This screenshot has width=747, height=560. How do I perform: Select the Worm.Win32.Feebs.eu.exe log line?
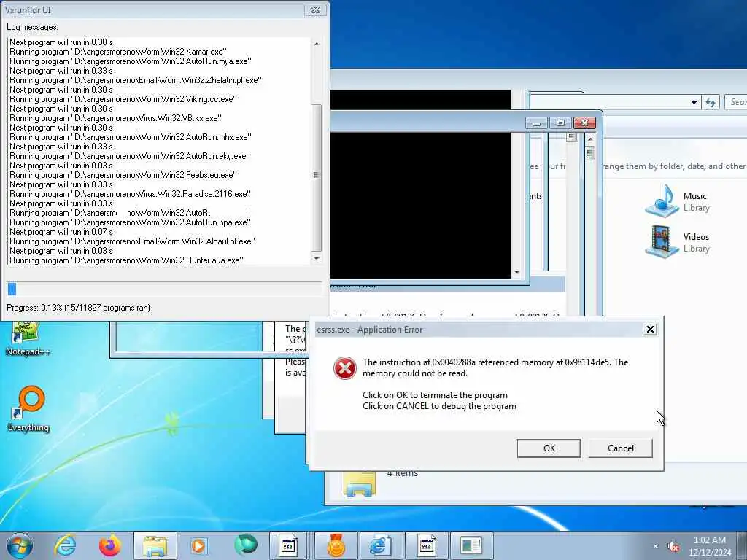(123, 175)
